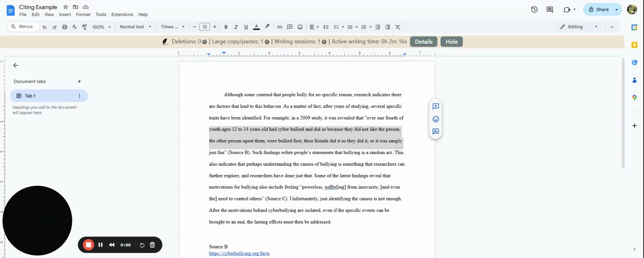Collapse the toolbar with the chevron
This screenshot has width=644, height=258.
pos(612,27)
